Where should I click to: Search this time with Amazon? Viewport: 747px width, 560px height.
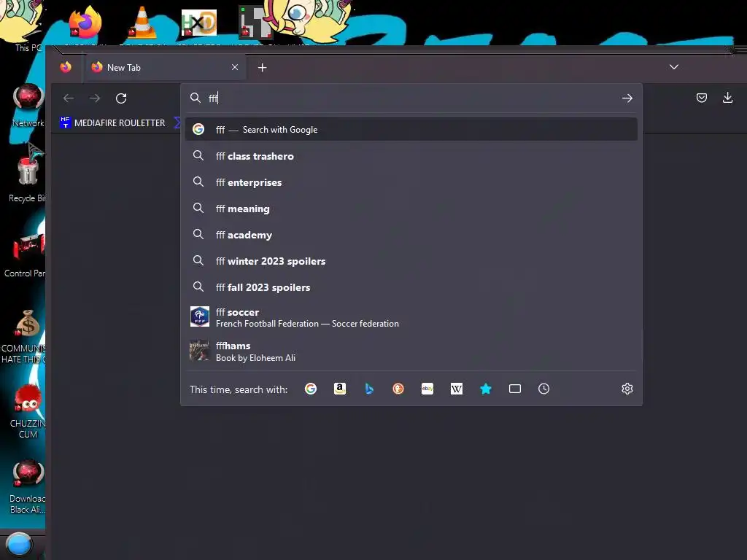pyautogui.click(x=340, y=389)
